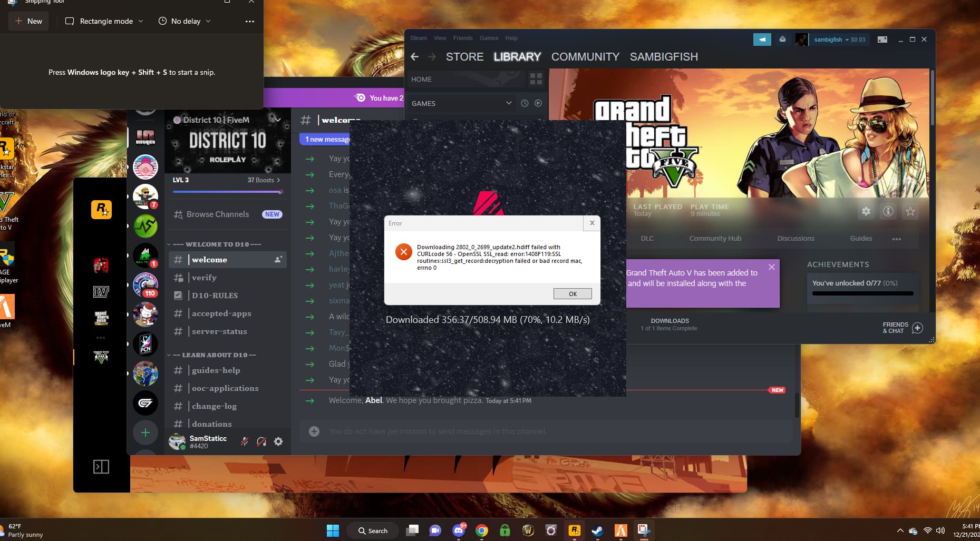
Task: Open Friends & Chat in Steam
Action: [x=903, y=328]
